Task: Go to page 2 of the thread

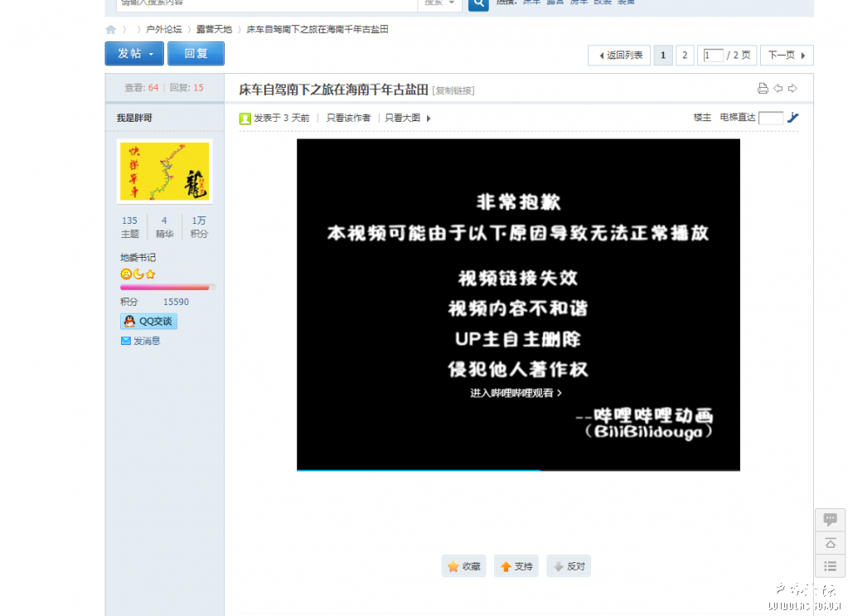Action: click(x=685, y=56)
